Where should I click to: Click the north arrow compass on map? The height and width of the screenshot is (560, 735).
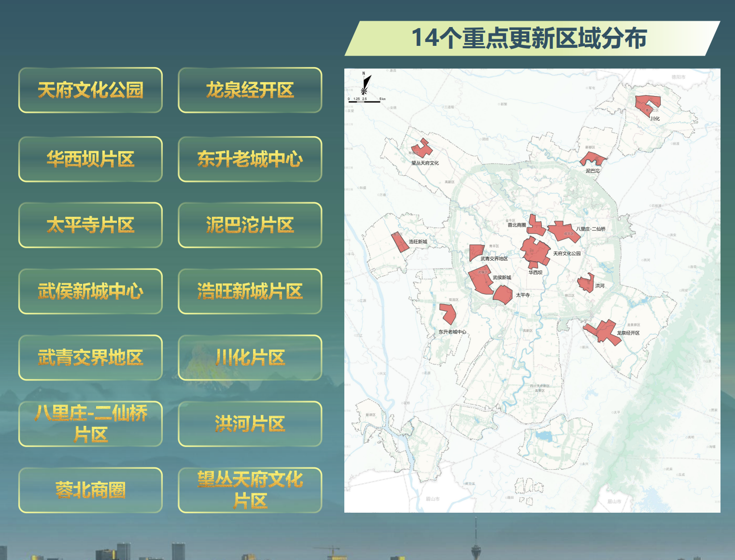366,84
